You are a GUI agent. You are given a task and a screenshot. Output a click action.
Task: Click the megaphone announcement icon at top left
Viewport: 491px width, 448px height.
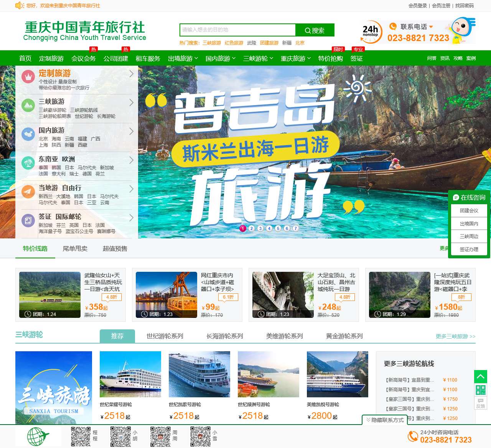(x=20, y=6)
